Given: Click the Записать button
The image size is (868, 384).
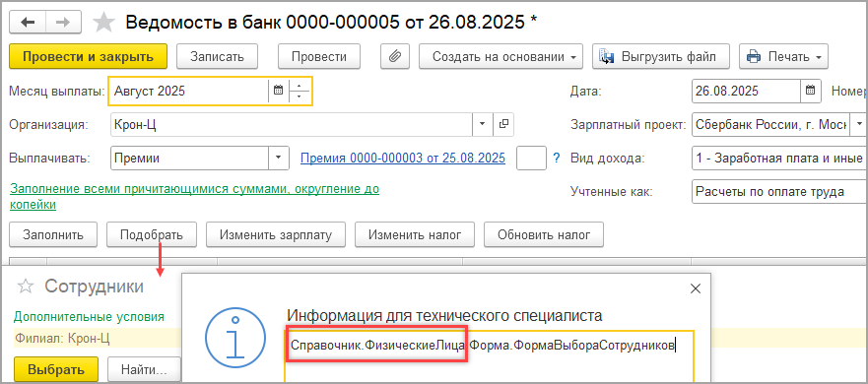Looking at the screenshot, I should click(217, 56).
